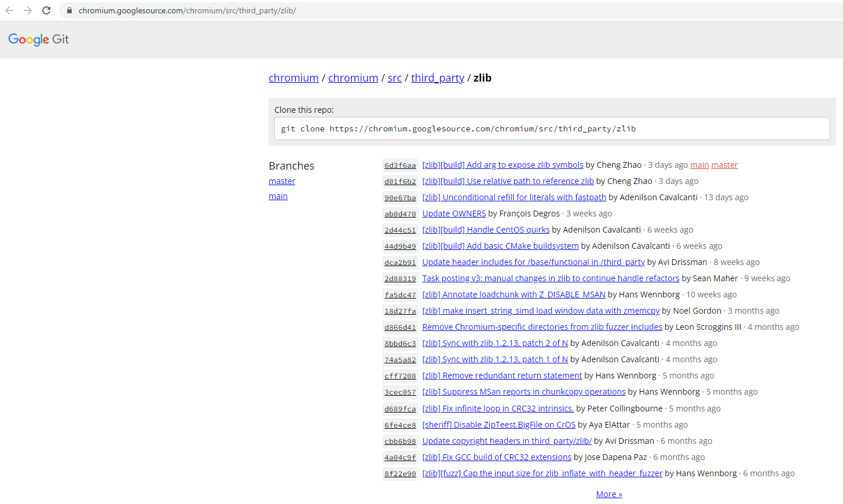Open 'Use relative path to reference zlib' commit
The height and width of the screenshot is (504, 843).
pos(508,181)
